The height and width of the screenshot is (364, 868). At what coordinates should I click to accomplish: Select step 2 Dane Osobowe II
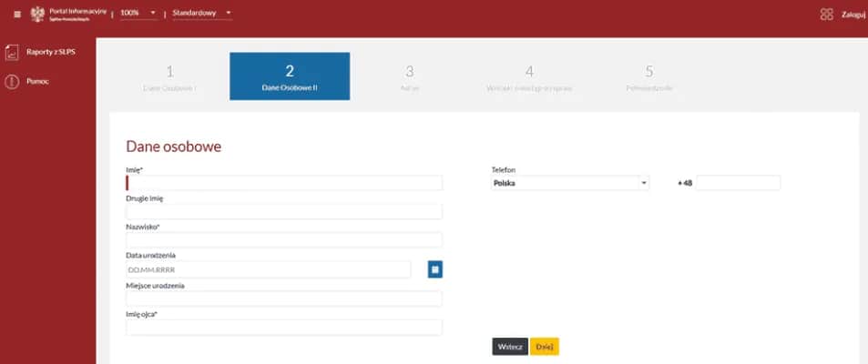click(x=290, y=76)
